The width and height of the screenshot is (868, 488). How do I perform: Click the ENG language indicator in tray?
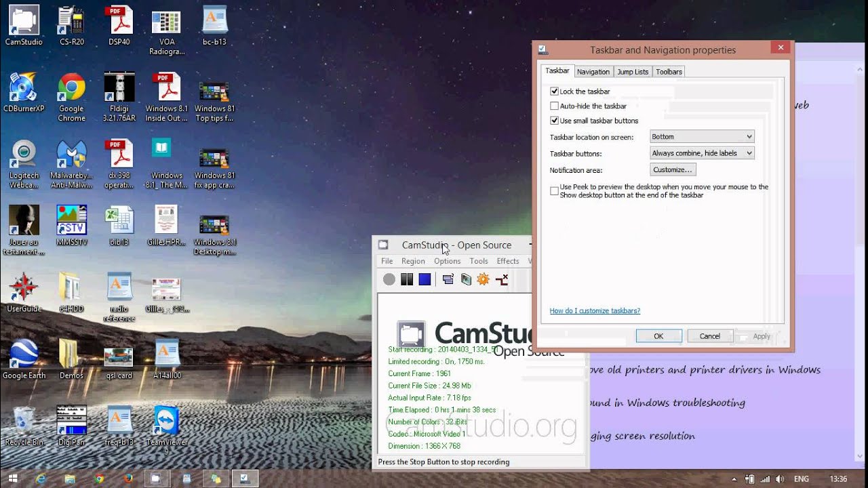tap(803, 479)
